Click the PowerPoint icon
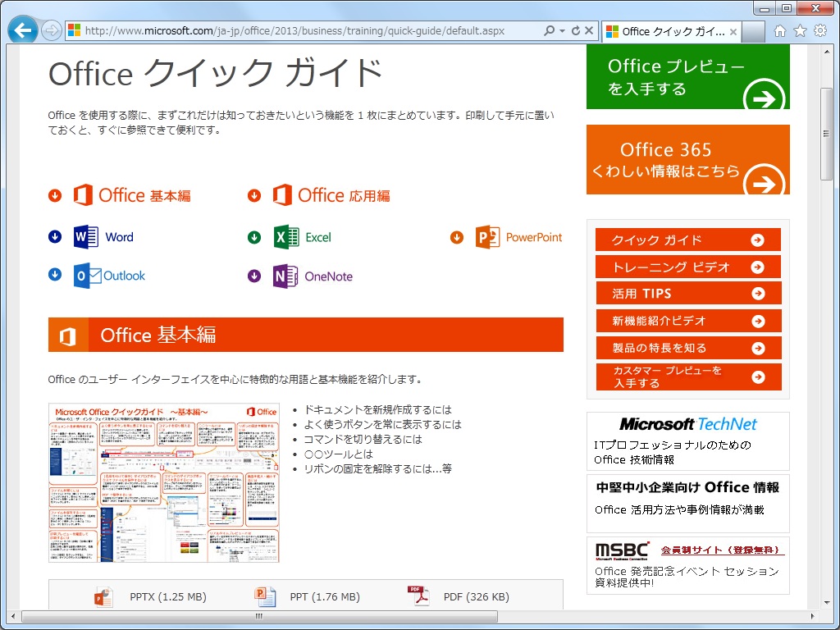The height and width of the screenshot is (630, 840). (x=486, y=237)
